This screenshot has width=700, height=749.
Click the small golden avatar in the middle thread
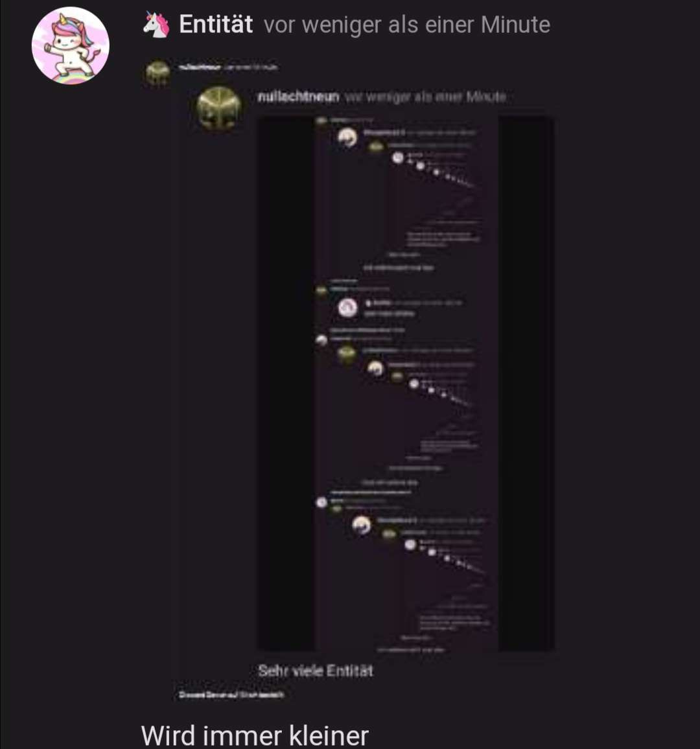coord(347,354)
